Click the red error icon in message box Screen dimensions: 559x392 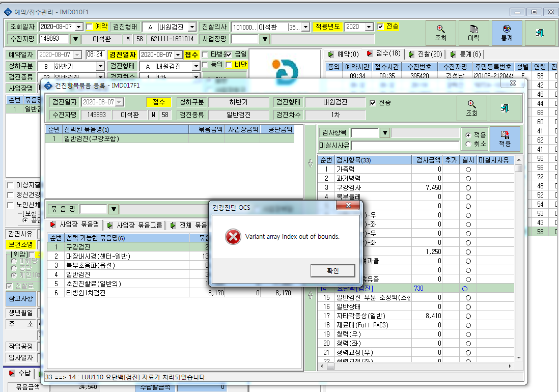pos(233,237)
